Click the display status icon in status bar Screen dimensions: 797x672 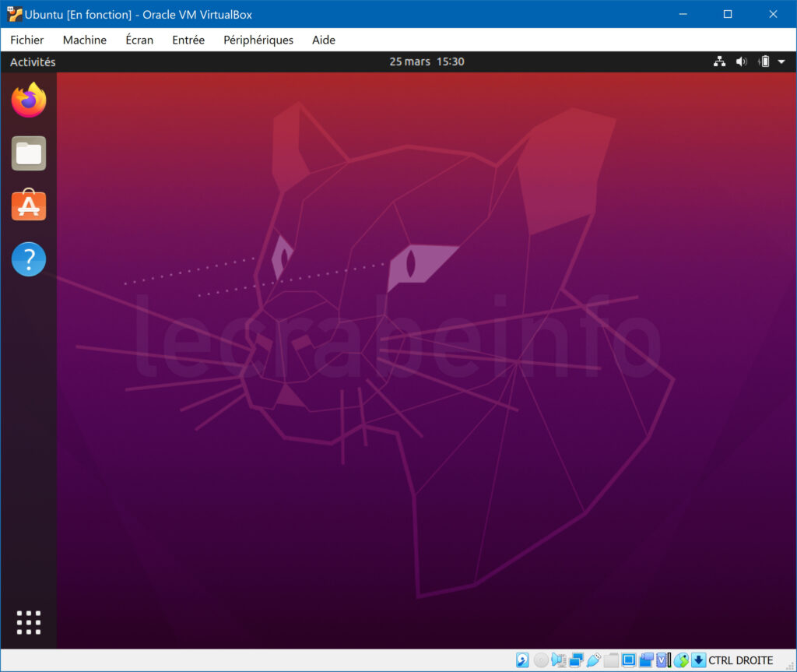(629, 660)
